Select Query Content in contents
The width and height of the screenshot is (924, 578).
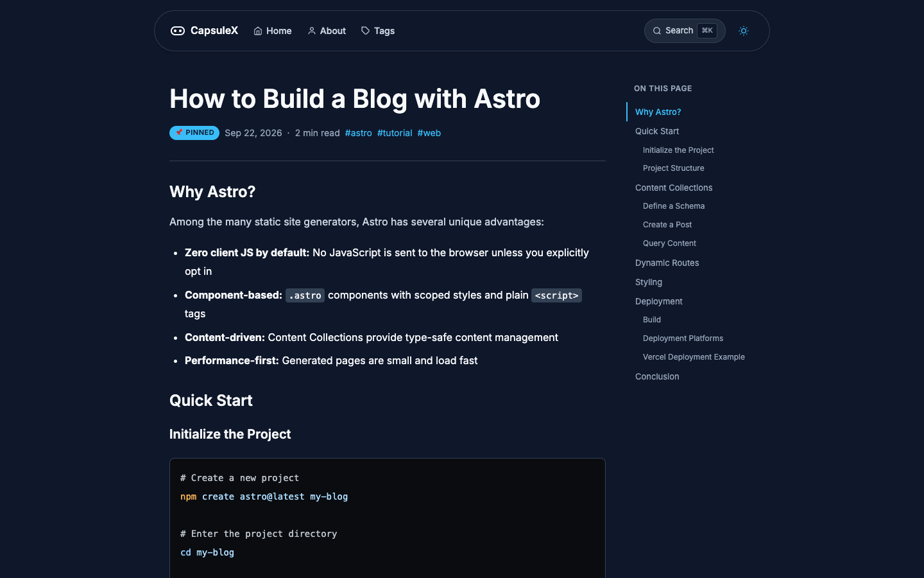(x=669, y=243)
